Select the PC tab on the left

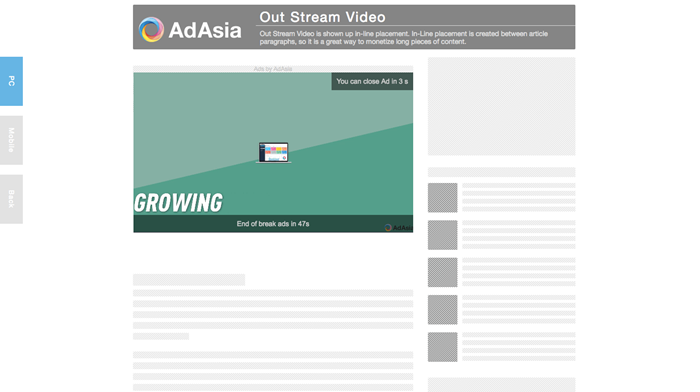point(11,81)
